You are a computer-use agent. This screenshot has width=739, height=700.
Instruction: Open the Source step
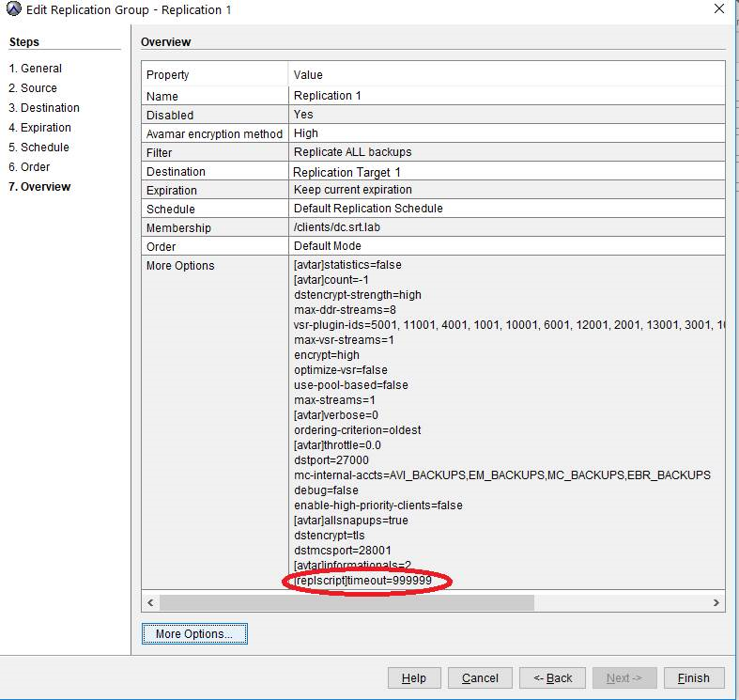[x=33, y=88]
